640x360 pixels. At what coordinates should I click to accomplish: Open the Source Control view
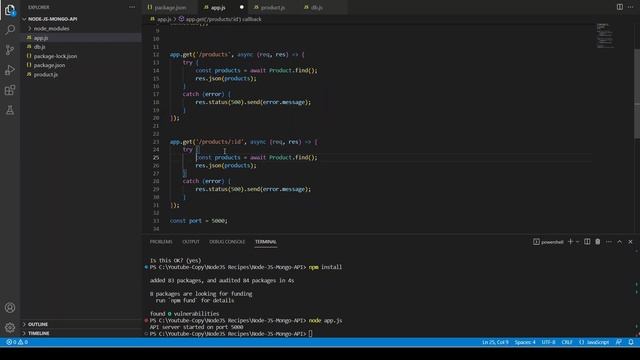tap(10, 50)
